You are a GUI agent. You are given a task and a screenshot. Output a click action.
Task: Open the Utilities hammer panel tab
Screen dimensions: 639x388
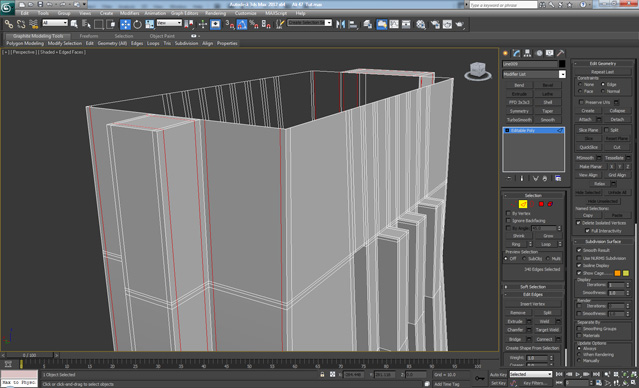[561, 53]
